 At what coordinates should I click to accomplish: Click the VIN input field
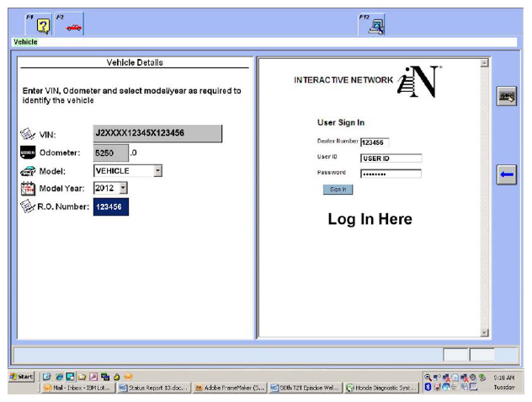pyautogui.click(x=157, y=133)
